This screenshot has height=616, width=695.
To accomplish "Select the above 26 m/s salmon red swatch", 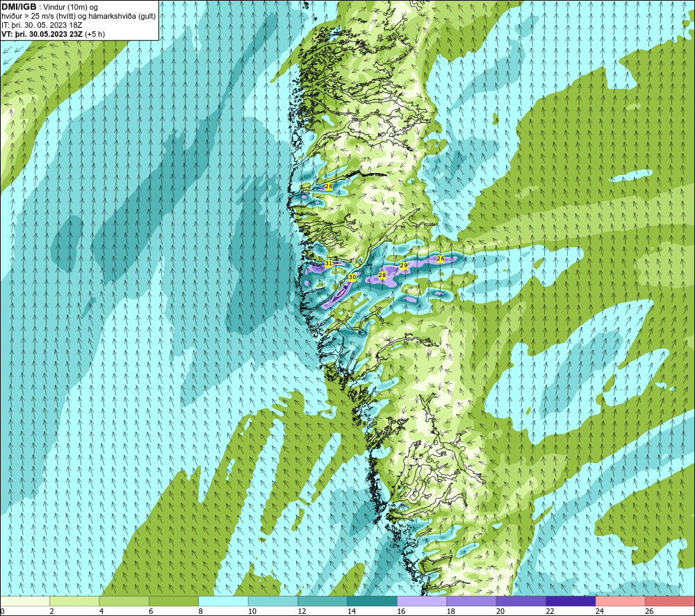I will [x=670, y=601].
